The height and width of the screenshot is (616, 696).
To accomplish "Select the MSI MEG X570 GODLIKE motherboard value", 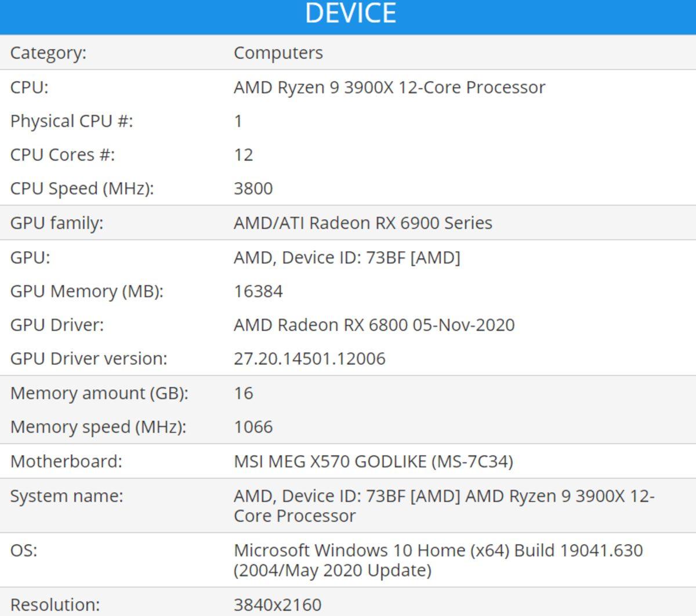I will click(x=374, y=462).
